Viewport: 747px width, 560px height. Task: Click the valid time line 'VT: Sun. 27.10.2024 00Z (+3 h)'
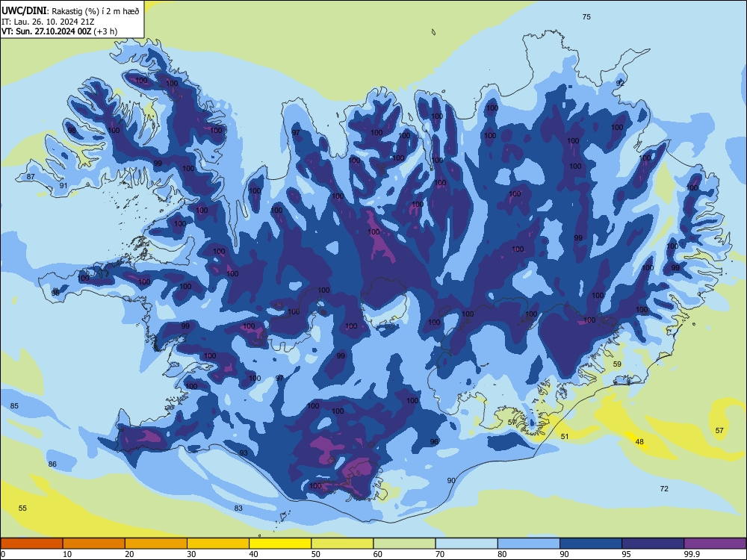point(59,31)
